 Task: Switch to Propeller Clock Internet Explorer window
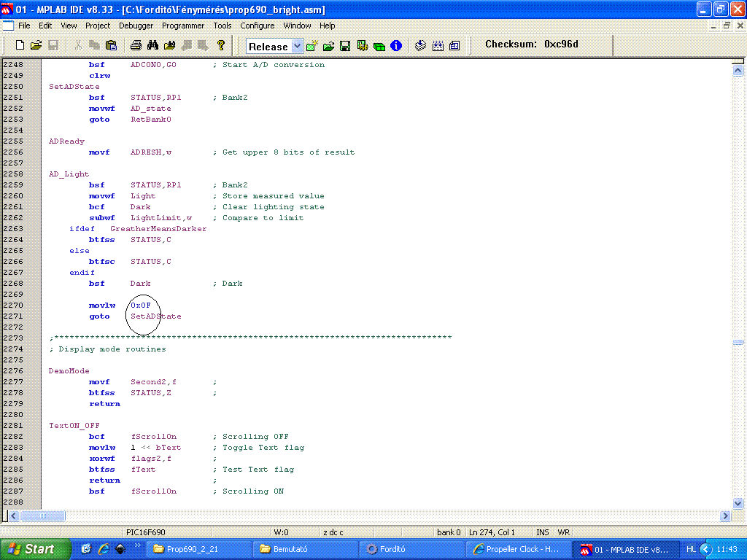click(516, 549)
